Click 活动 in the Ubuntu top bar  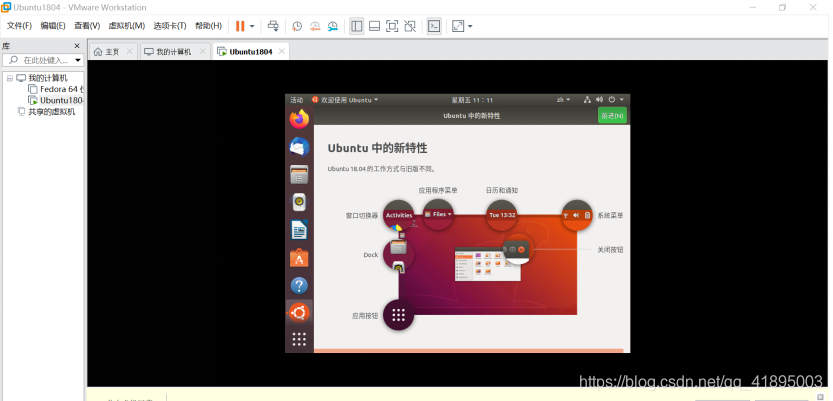pyautogui.click(x=296, y=100)
